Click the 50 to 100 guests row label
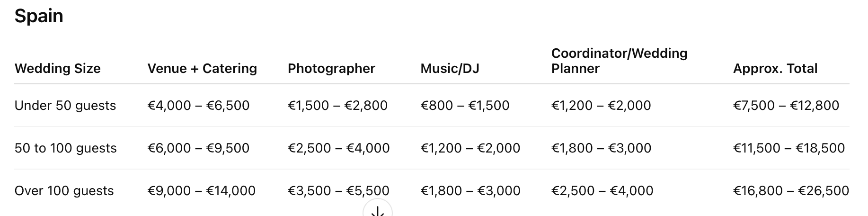Image resolution: width=868 pixels, height=216 pixels. 66,148
